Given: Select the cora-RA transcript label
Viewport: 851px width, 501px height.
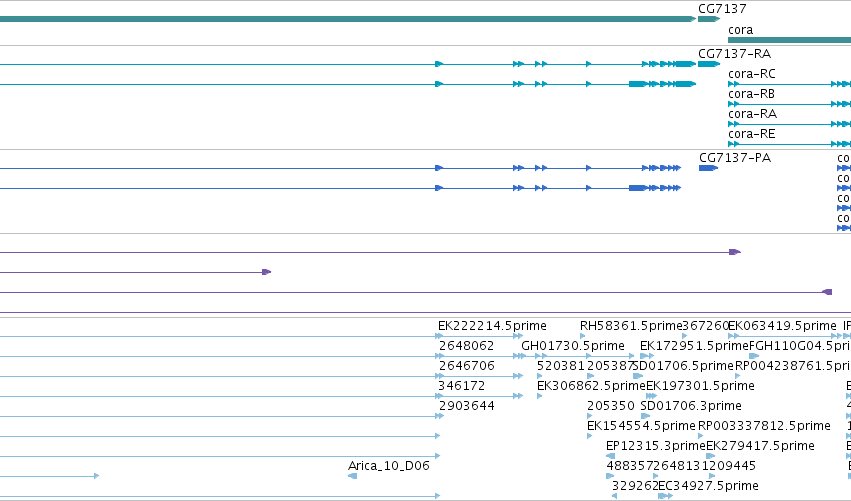Looking at the screenshot, I should click(x=752, y=114).
